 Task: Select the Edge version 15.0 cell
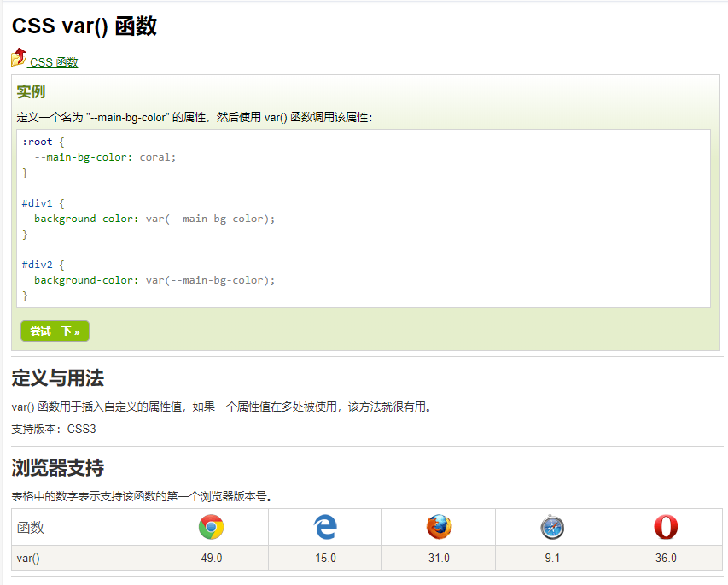325,558
